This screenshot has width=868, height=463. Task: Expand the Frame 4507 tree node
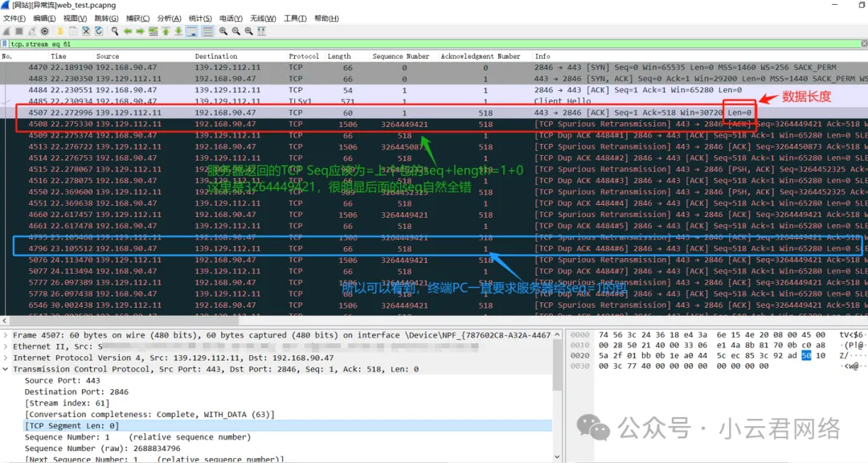click(6, 335)
